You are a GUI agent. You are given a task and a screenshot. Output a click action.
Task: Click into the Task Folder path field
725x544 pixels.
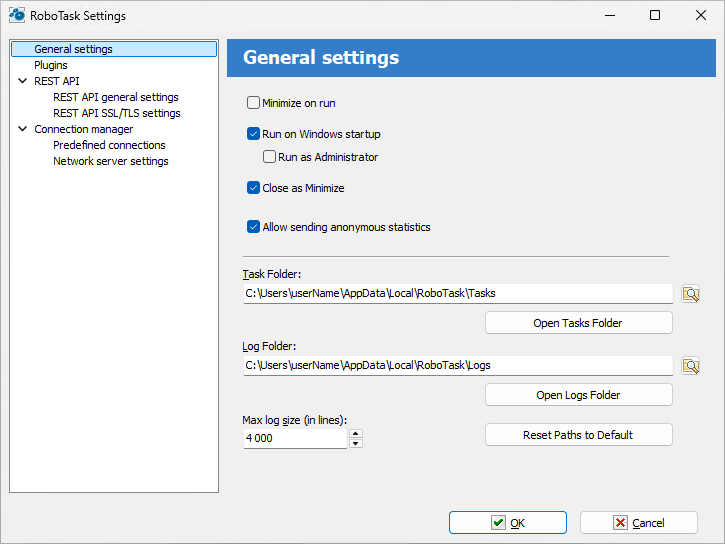(x=458, y=293)
